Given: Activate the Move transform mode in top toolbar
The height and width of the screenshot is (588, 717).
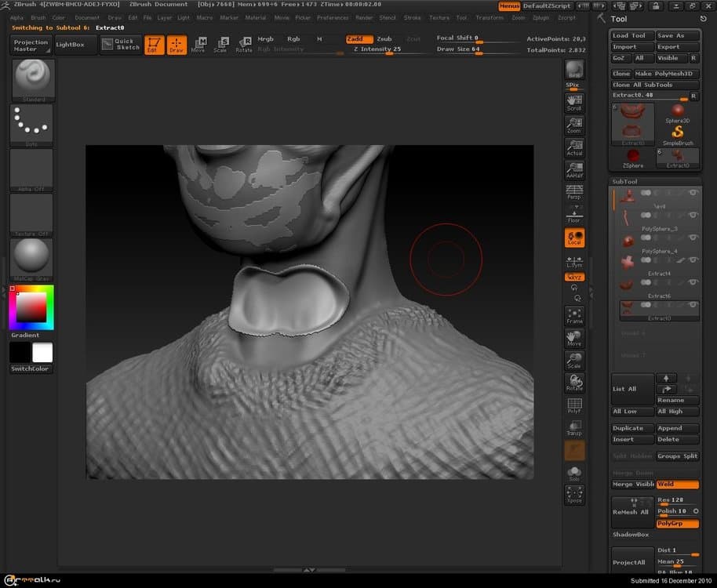Looking at the screenshot, I should point(200,44).
